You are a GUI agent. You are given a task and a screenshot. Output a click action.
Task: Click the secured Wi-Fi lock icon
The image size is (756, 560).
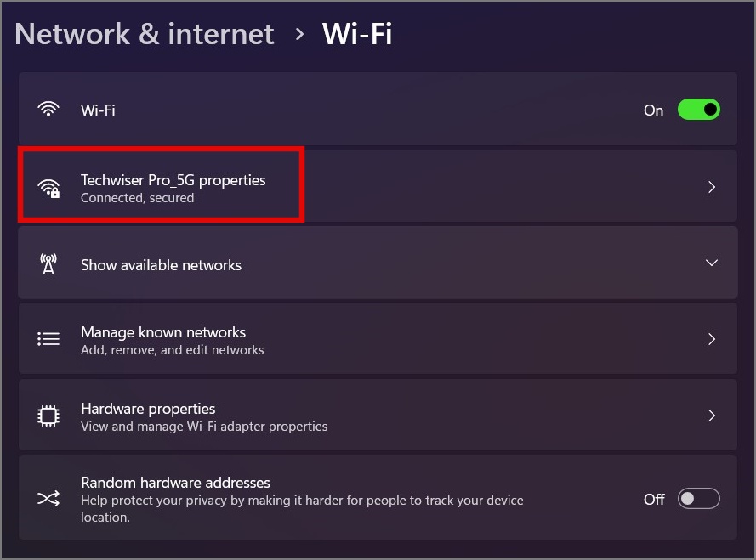tap(49, 188)
